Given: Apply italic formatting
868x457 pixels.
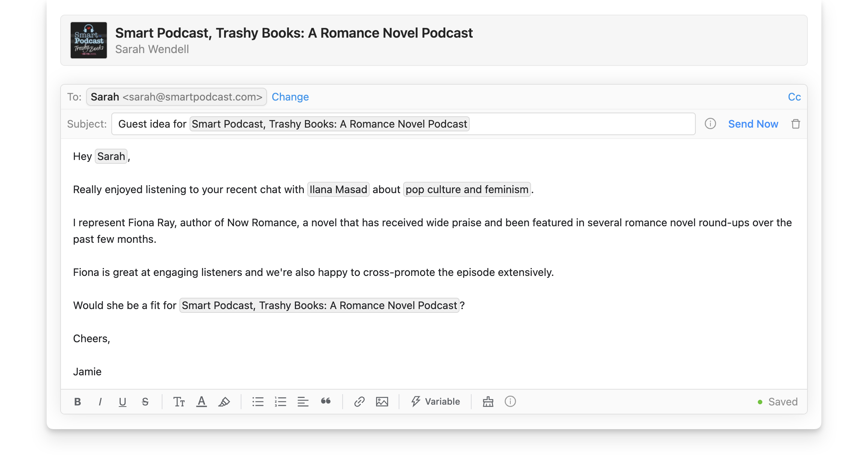Looking at the screenshot, I should [100, 402].
